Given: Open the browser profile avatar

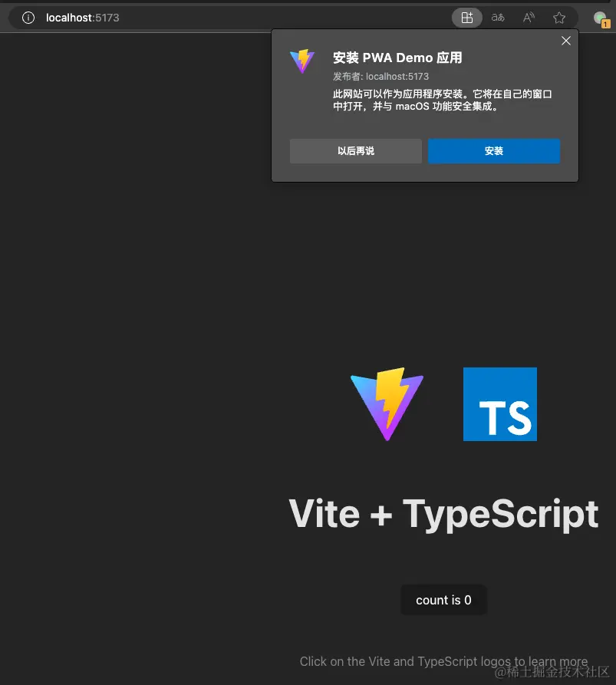Looking at the screenshot, I should tap(601, 18).
